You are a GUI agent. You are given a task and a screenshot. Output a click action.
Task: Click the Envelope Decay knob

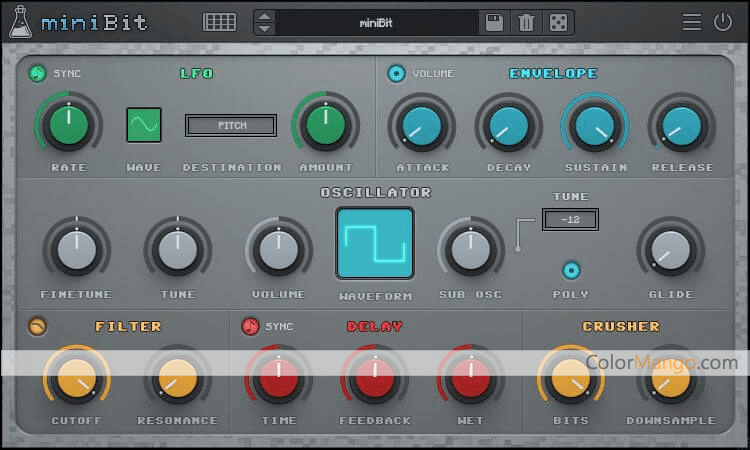click(x=509, y=126)
